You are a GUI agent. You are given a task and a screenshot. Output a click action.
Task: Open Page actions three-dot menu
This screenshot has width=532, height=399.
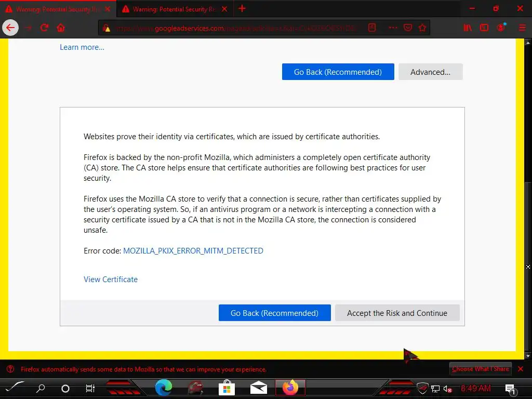[x=393, y=28]
